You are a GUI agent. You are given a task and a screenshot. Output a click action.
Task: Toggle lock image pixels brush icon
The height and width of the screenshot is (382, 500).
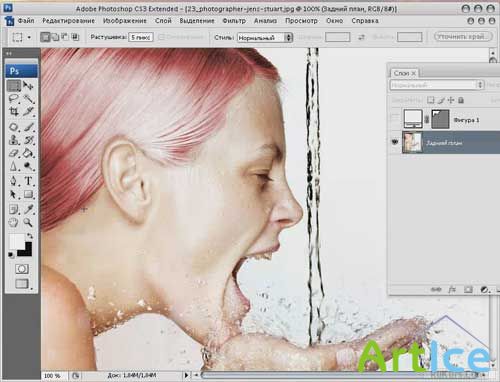441,100
